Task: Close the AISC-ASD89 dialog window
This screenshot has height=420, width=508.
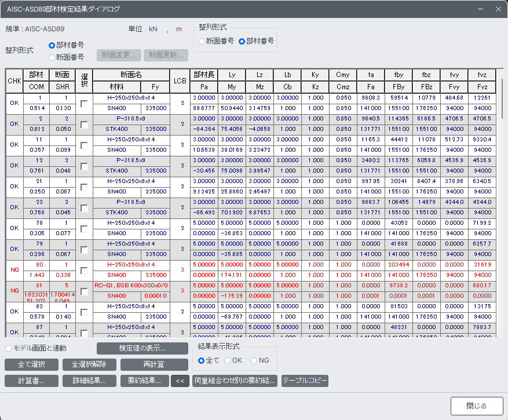Action: coord(498,9)
